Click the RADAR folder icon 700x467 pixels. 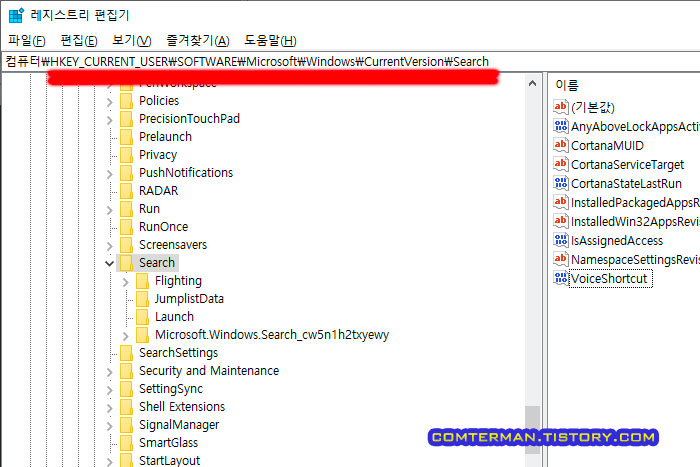(127, 191)
